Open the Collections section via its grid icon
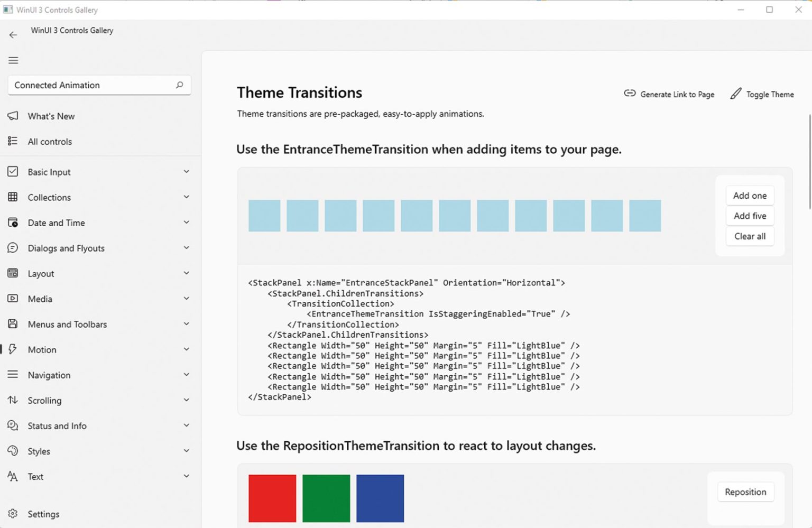812x528 pixels. (x=13, y=197)
